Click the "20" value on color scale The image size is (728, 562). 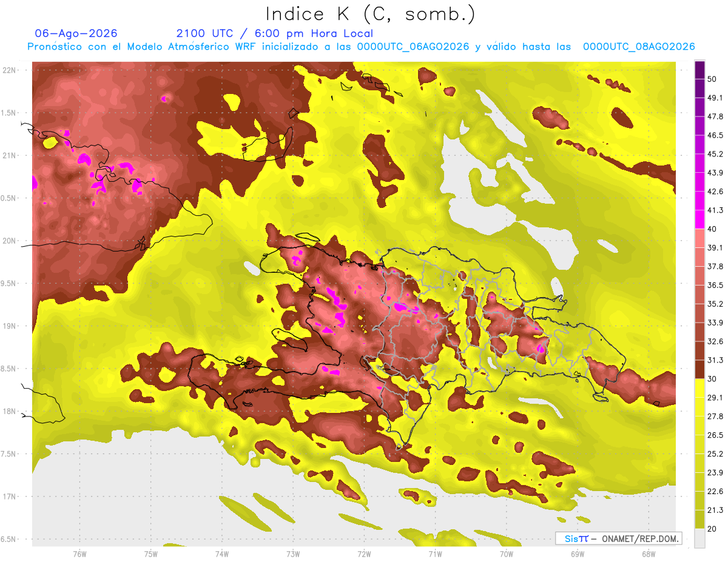tap(712, 529)
